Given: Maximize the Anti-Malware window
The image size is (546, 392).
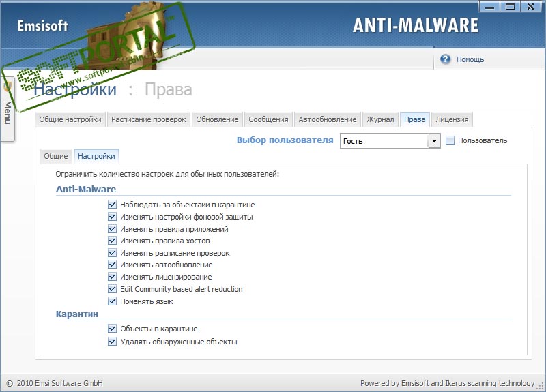Looking at the screenshot, I should [x=510, y=6].
